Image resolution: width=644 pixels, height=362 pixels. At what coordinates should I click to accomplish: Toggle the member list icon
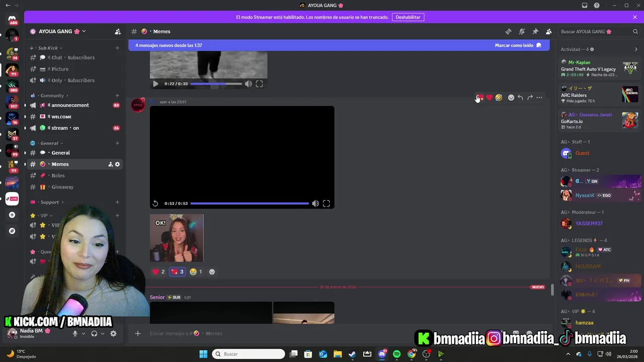click(549, 31)
